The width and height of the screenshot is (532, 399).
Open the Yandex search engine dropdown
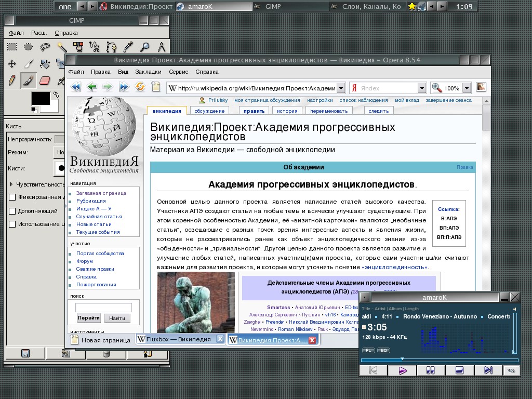click(x=422, y=88)
